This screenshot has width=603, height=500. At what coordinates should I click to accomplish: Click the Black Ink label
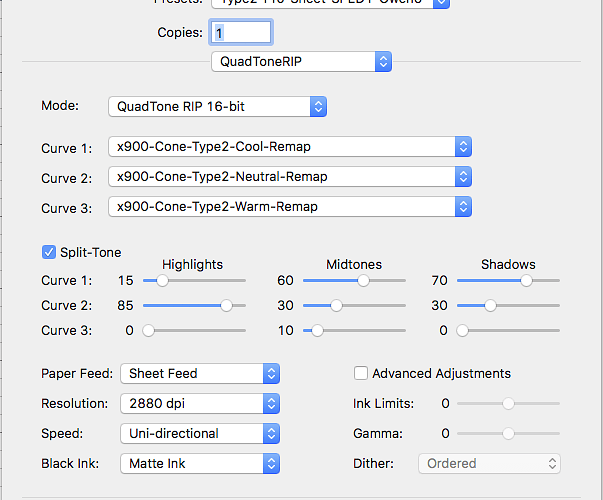pyautogui.click(x=70, y=463)
